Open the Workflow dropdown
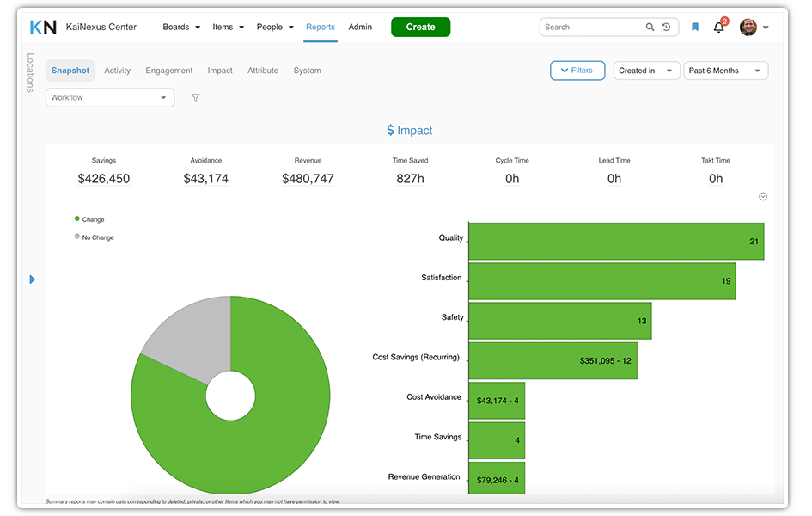Image resolution: width=812 pixels, height=516 pixels. [x=110, y=98]
